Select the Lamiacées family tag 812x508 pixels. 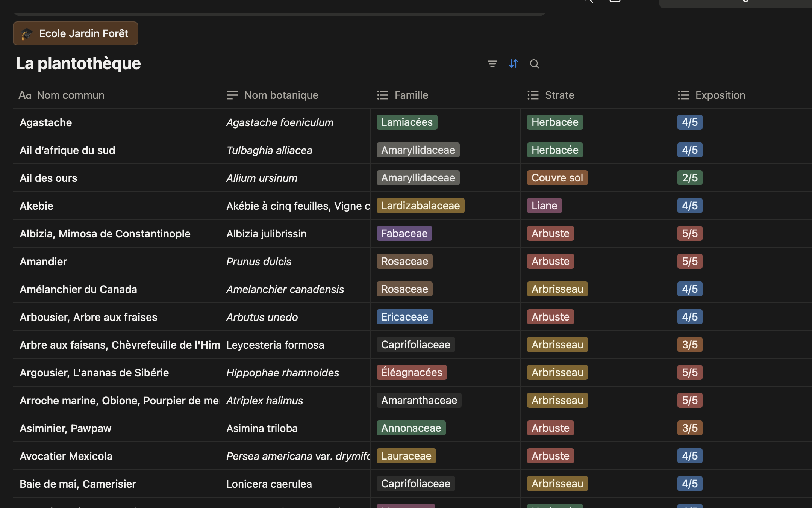(x=407, y=122)
